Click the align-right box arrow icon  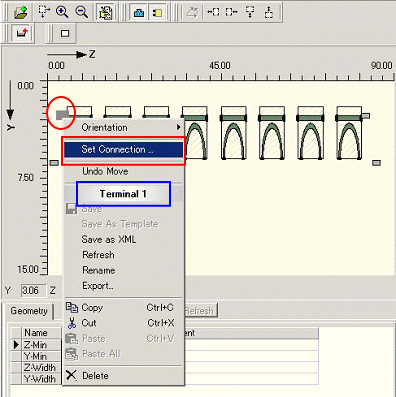[x=231, y=12]
